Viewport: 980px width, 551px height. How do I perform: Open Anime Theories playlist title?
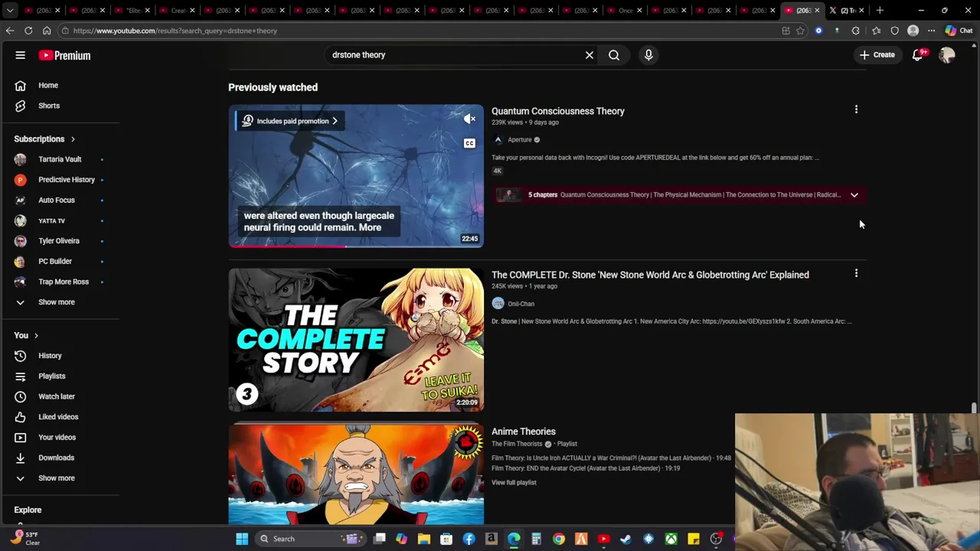tap(524, 432)
